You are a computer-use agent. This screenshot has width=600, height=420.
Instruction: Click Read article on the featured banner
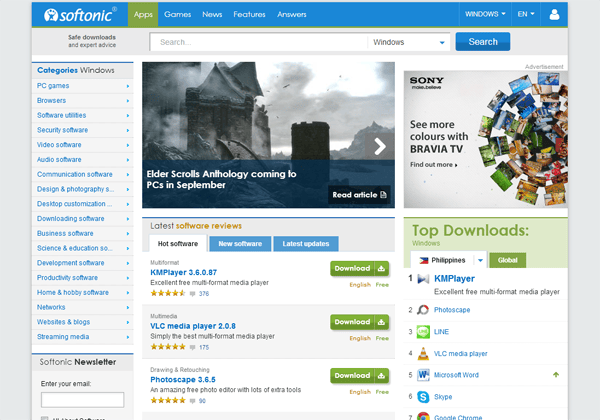coord(359,195)
